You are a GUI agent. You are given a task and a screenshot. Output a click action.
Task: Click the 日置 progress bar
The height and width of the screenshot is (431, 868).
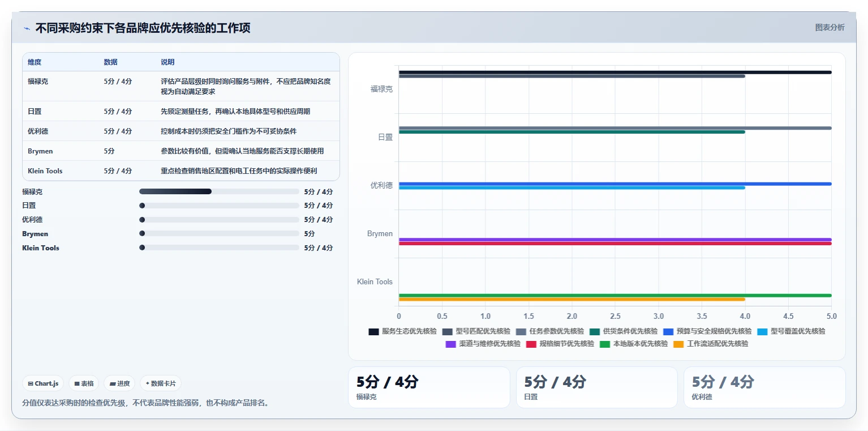[x=219, y=206]
